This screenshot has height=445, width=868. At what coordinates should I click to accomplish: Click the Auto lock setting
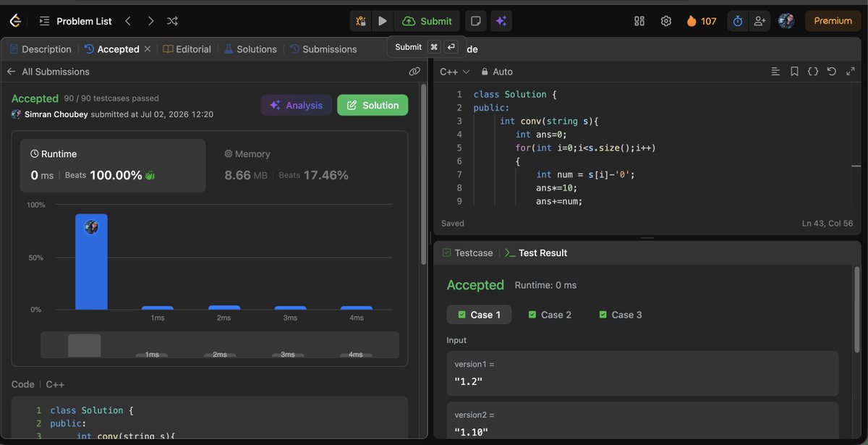[x=497, y=72]
